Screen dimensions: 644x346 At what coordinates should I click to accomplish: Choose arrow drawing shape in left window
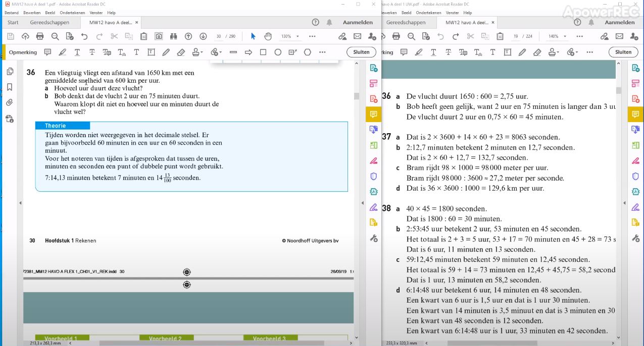pos(248,52)
